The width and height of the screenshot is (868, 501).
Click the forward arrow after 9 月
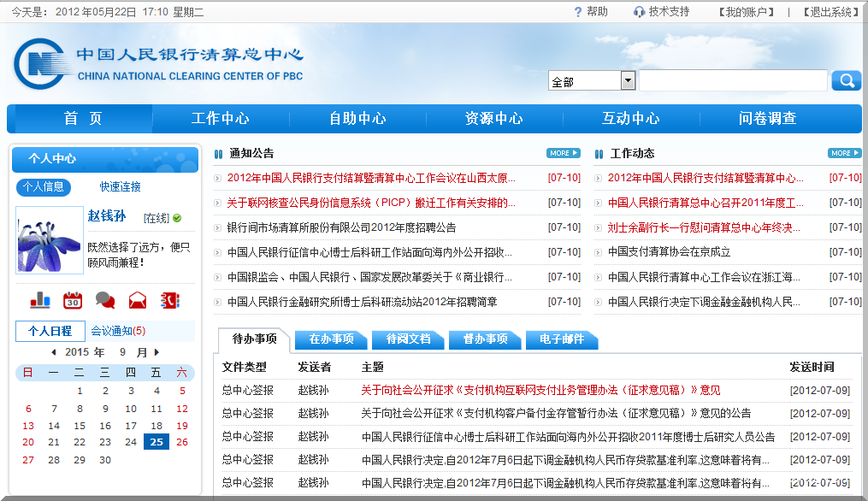(157, 351)
